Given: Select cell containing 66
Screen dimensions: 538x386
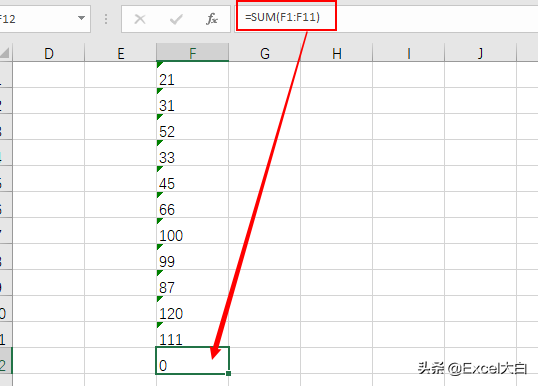Looking at the screenshot, I should [x=192, y=205].
